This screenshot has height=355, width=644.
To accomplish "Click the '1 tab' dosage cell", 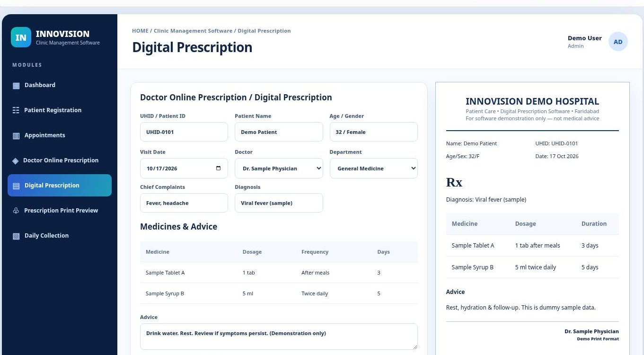I will point(249,273).
